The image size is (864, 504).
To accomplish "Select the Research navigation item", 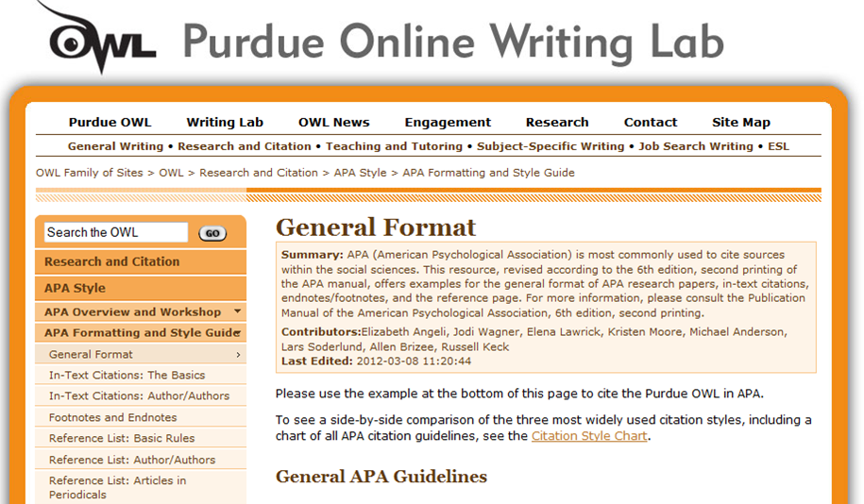I will pyautogui.click(x=557, y=123).
